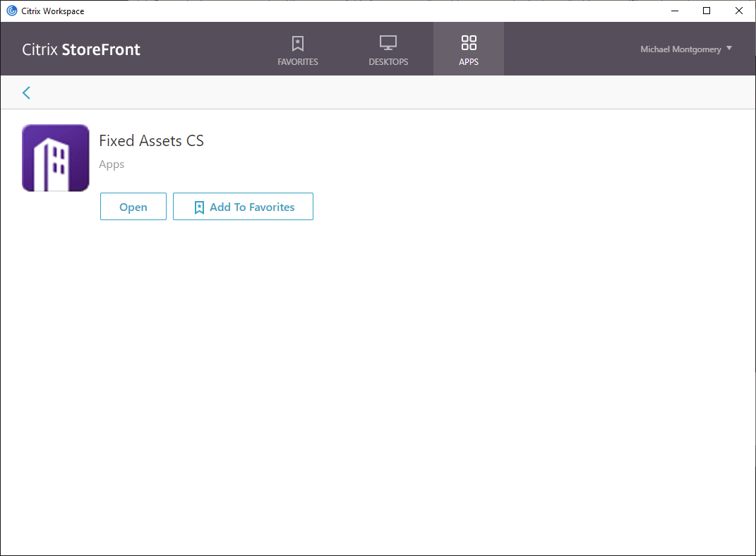Image resolution: width=756 pixels, height=556 pixels.
Task: Open the Favorites tab
Action: [x=297, y=49]
